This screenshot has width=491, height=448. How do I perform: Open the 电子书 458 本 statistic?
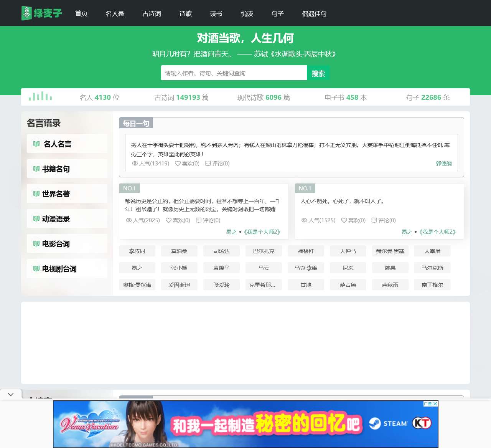point(346,98)
